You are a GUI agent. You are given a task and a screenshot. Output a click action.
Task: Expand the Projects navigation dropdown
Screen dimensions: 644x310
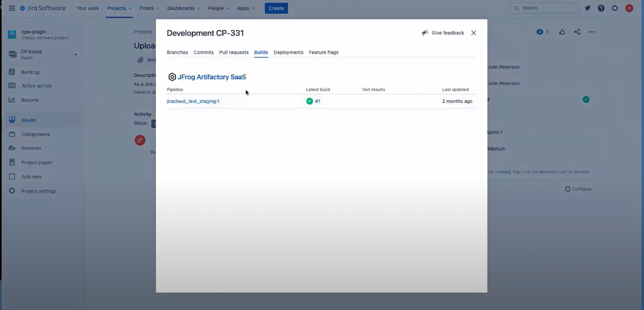(119, 8)
